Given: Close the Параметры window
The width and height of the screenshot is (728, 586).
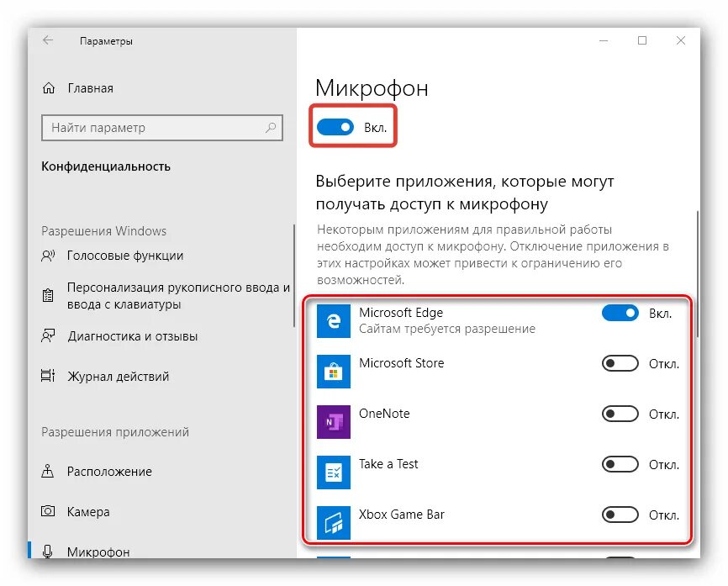Looking at the screenshot, I should click(681, 40).
